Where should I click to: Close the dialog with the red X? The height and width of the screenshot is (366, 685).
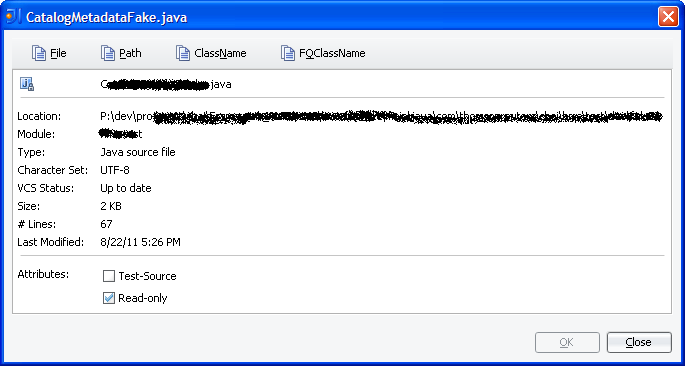point(668,17)
